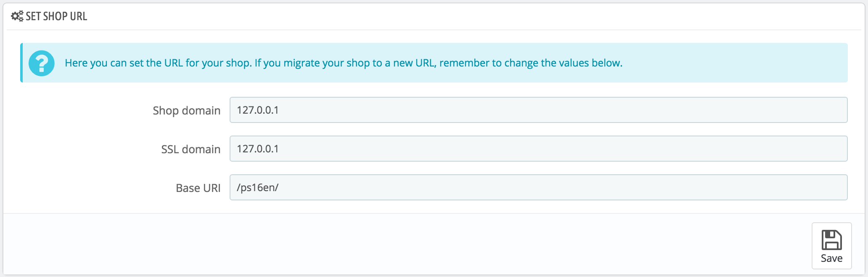868x277 pixels.
Task: Click the blue info message text
Action: click(x=344, y=63)
